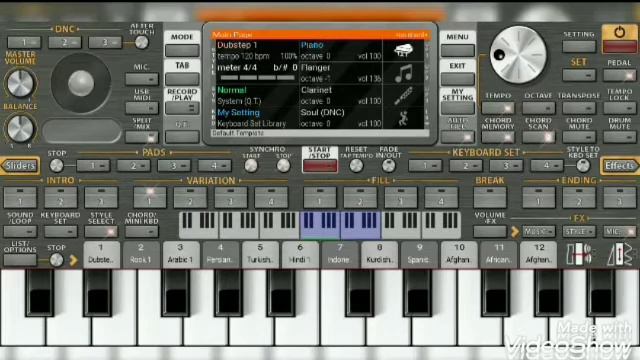Tap Dubstep 1 style in display
Image resolution: width=640 pixels, height=360 pixels.
click(237, 45)
